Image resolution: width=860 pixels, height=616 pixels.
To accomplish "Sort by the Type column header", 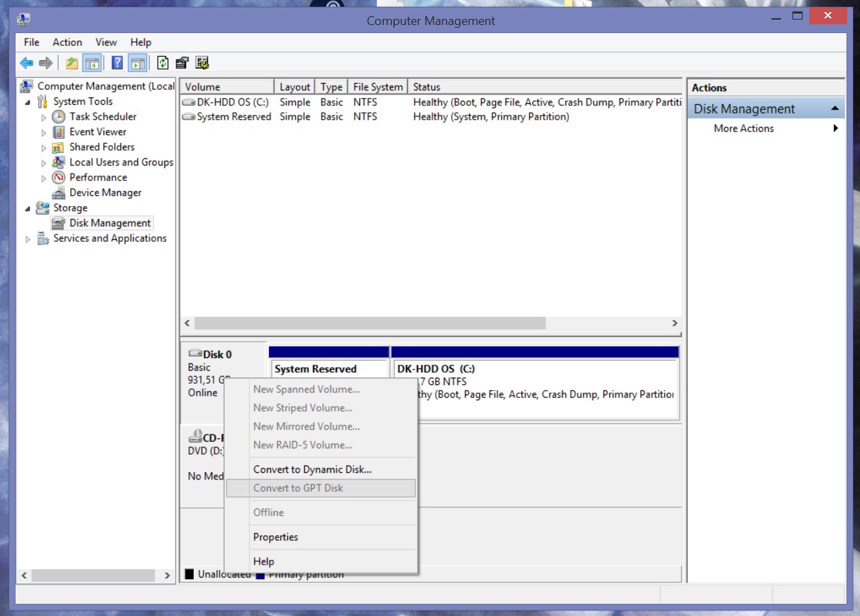I will click(331, 87).
